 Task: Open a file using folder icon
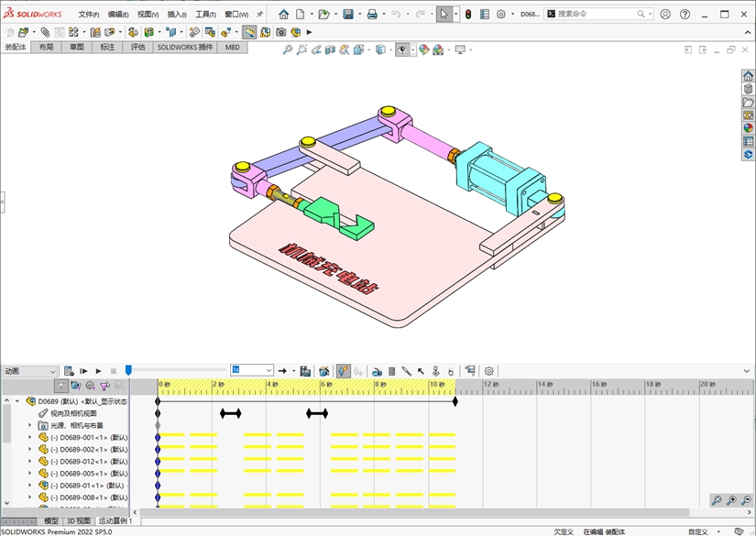[x=324, y=15]
